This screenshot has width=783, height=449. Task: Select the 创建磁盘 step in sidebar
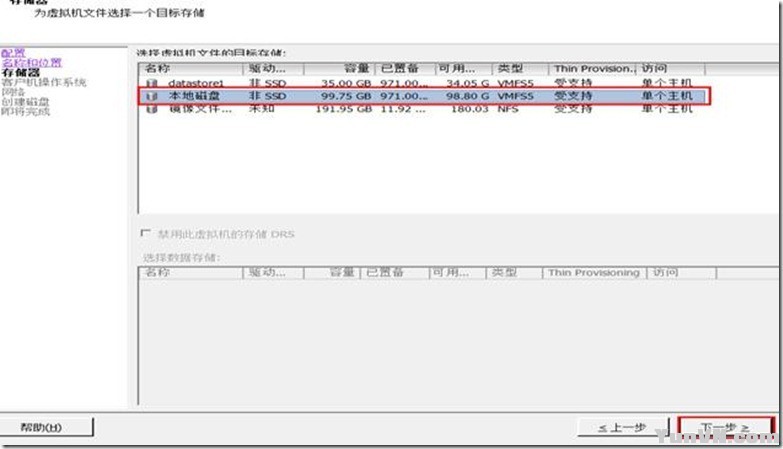tap(25, 101)
